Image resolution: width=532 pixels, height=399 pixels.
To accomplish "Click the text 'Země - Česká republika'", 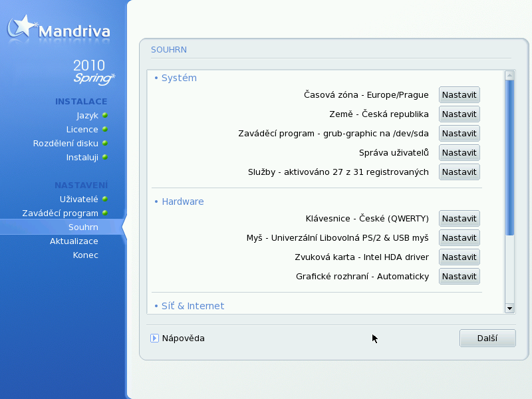I will point(379,114).
